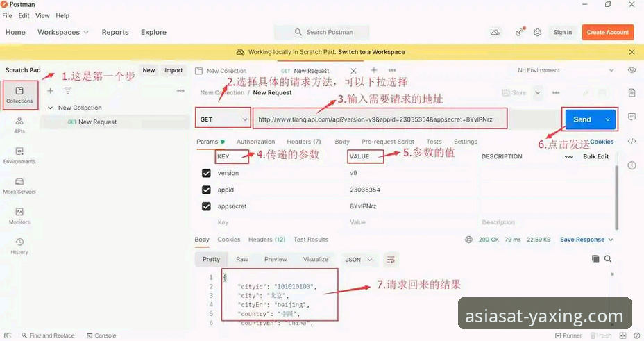Toggle the two-pane layout icon in status bar
644x341 pixels.
[x=623, y=335]
